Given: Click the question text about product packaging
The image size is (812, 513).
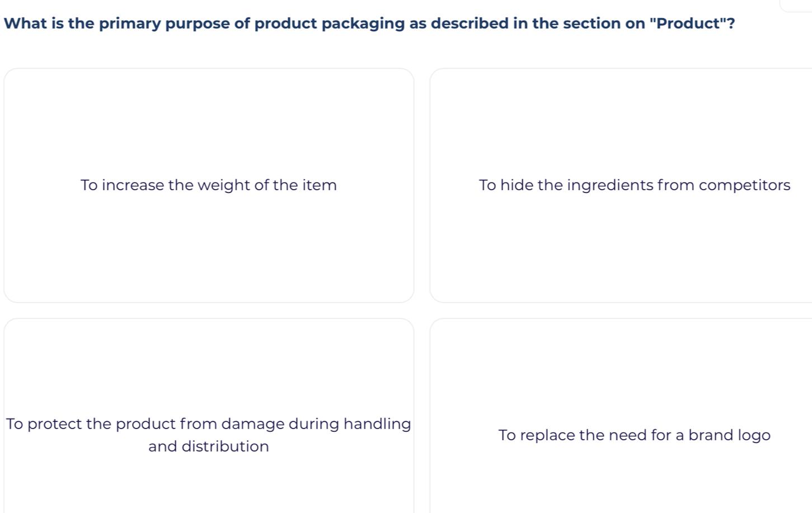Looking at the screenshot, I should tap(369, 23).
